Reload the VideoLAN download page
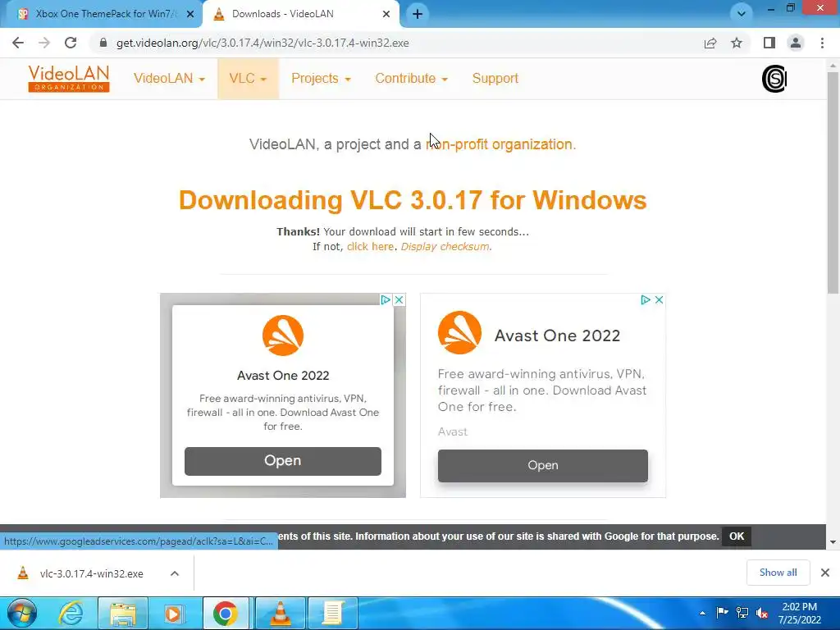The height and width of the screenshot is (630, 840). pos(71,43)
